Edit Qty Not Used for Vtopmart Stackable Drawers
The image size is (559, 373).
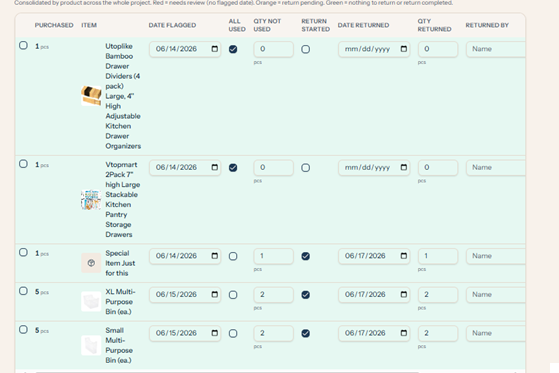273,167
